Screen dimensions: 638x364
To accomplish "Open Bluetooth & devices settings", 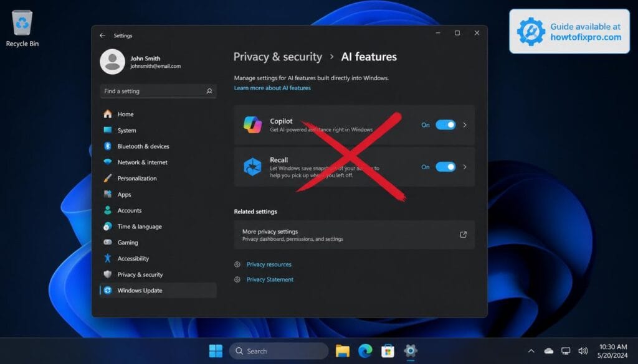I will [x=158, y=146].
